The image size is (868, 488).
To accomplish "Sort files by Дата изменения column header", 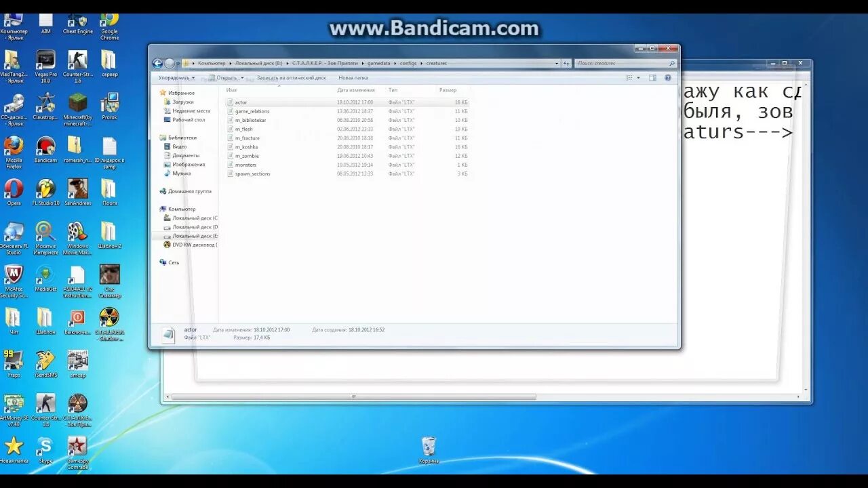I will (356, 89).
